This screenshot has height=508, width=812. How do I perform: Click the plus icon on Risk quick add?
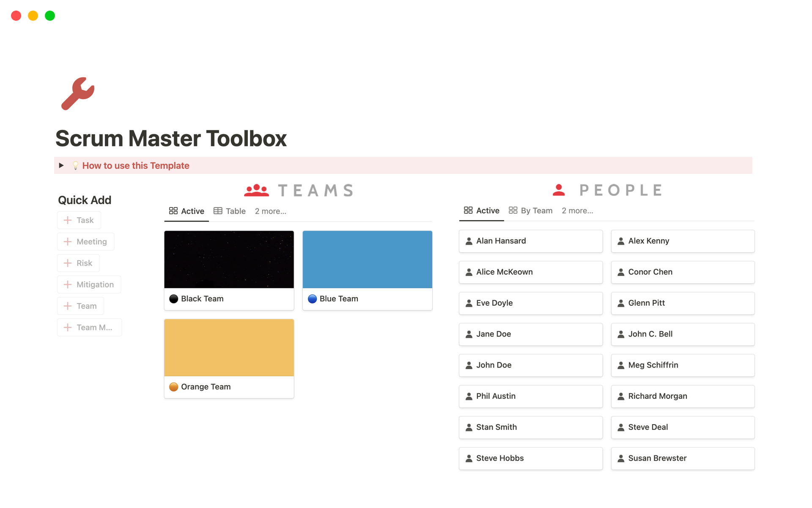tap(69, 263)
